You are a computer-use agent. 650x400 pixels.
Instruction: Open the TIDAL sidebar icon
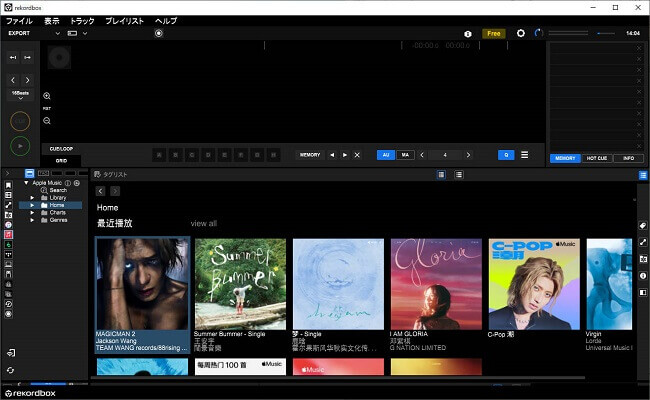pos(8,255)
